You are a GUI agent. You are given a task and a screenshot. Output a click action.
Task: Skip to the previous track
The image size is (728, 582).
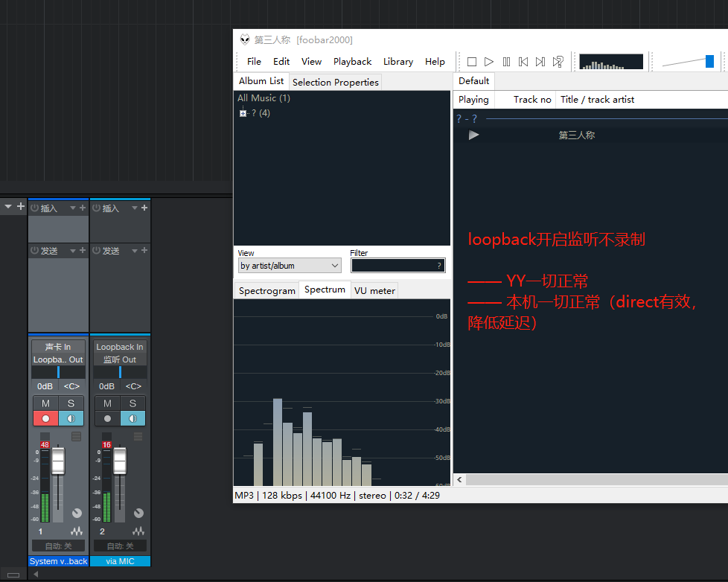[523, 62]
